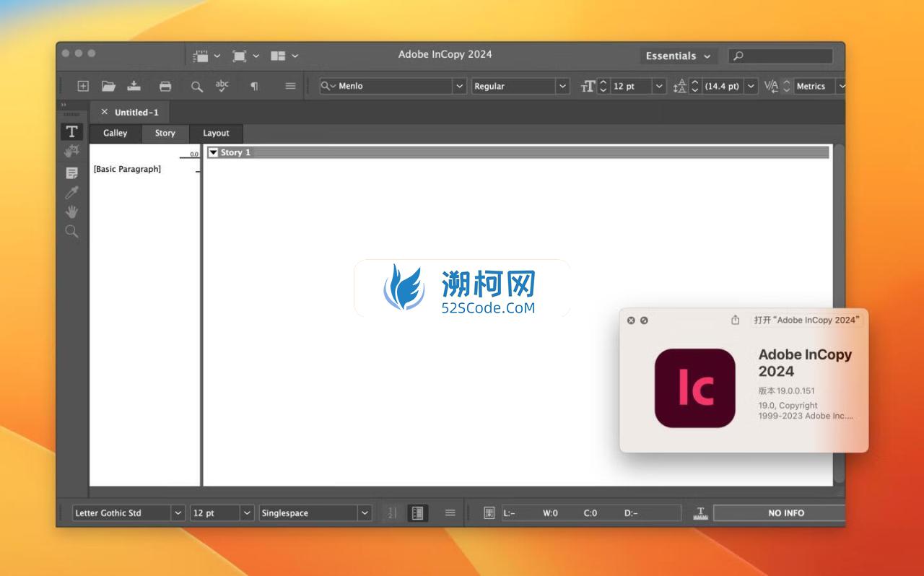Screen dimensions: 924x576
Task: Select the Type tool
Action: [71, 131]
